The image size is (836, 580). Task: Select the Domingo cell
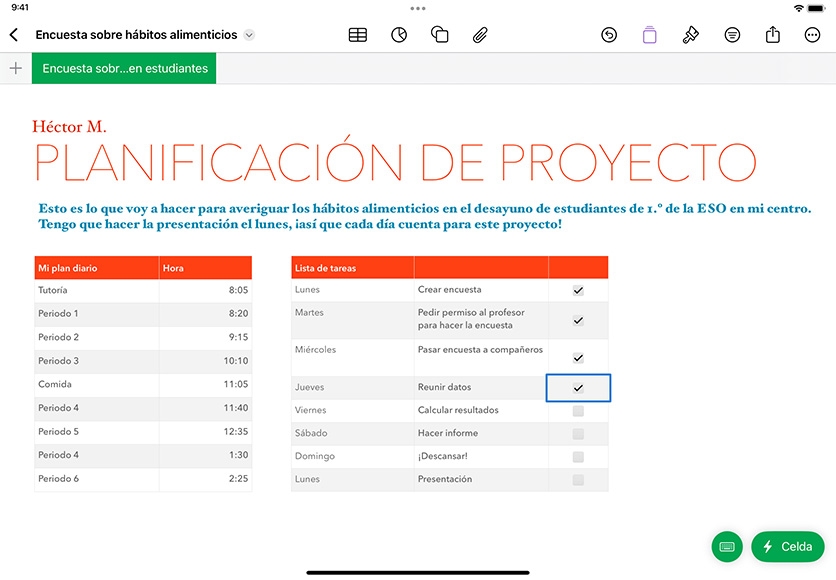[352, 456]
